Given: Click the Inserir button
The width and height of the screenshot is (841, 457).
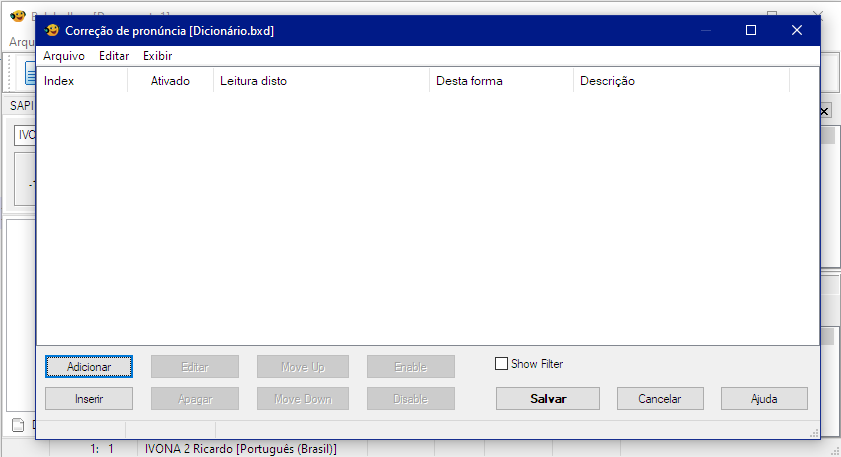Looking at the screenshot, I should pyautogui.click(x=89, y=399).
